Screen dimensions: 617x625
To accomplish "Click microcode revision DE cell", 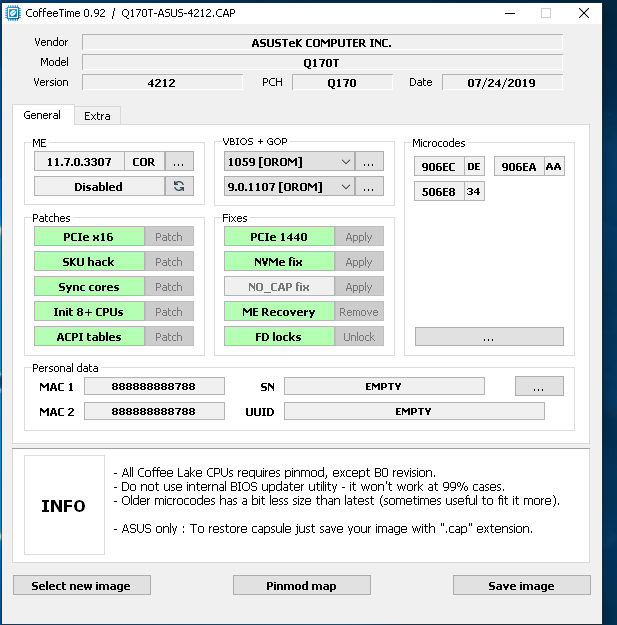I will [x=474, y=167].
